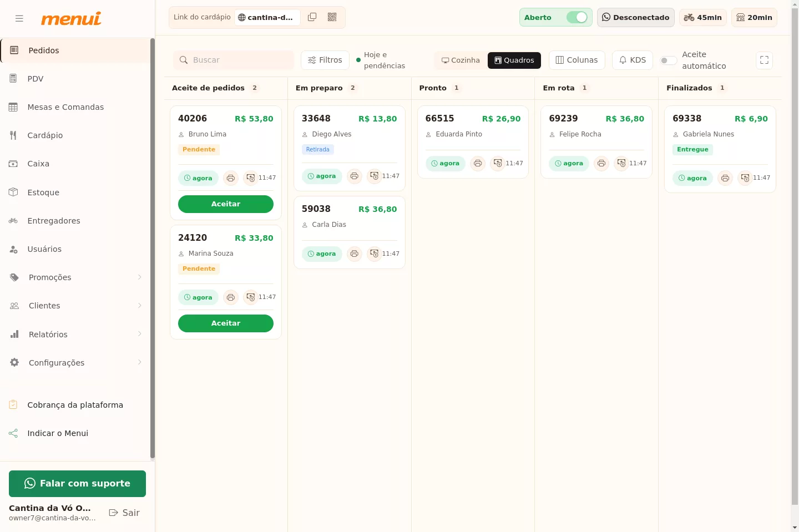Viewport: 799px width, 532px height.
Task: Switch to Quadros view
Action: click(x=514, y=60)
